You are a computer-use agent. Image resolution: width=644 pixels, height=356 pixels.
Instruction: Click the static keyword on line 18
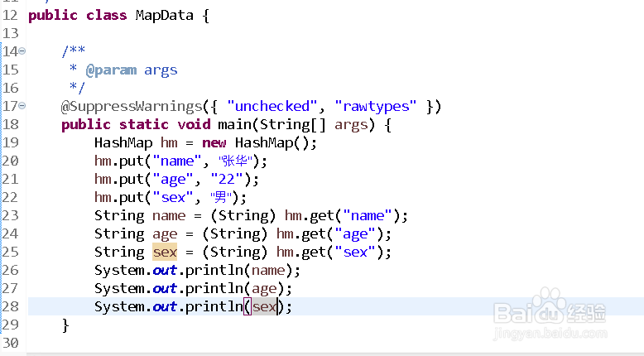pyautogui.click(x=144, y=124)
